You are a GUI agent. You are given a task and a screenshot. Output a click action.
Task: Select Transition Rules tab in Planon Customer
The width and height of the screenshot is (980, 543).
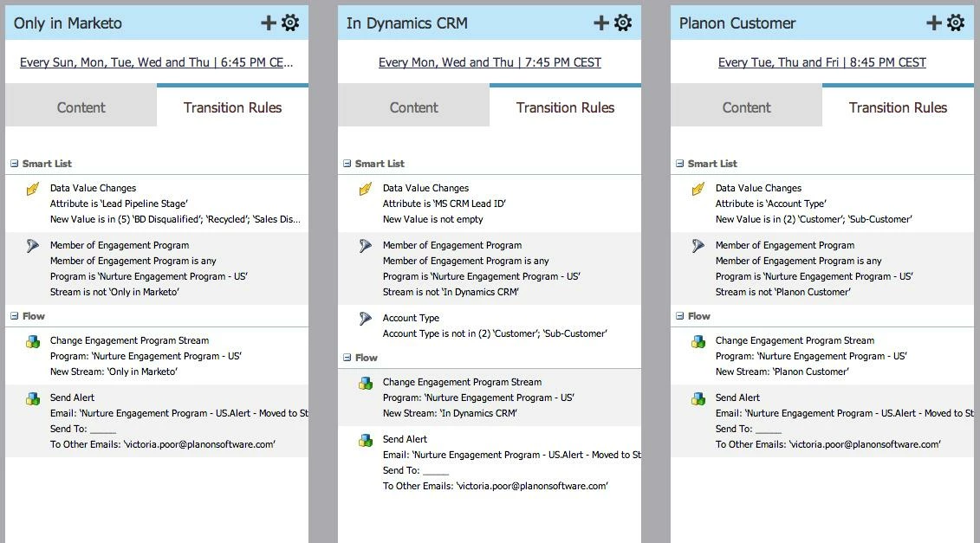tap(899, 107)
